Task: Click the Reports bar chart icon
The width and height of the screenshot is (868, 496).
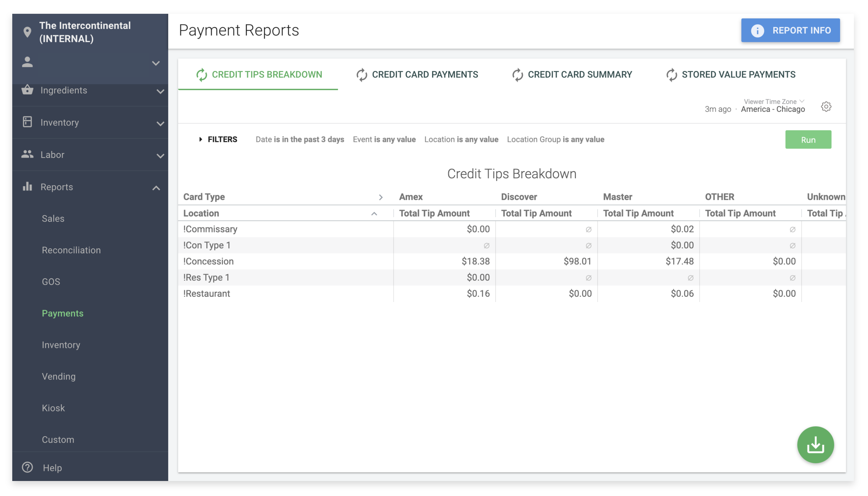Action: tap(27, 186)
